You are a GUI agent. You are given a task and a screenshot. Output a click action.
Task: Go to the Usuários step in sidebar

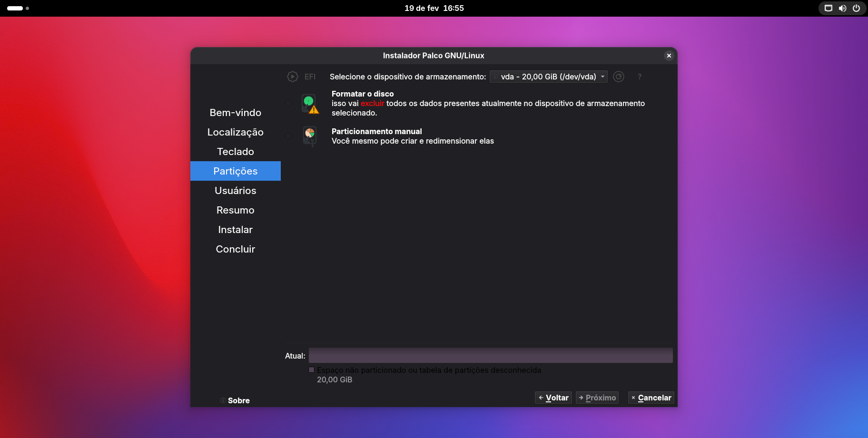point(235,191)
